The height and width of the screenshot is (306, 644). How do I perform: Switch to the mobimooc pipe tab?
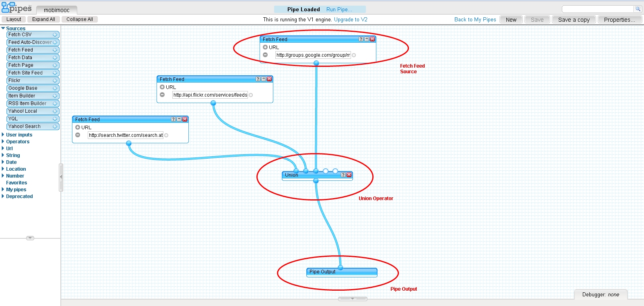pyautogui.click(x=57, y=10)
